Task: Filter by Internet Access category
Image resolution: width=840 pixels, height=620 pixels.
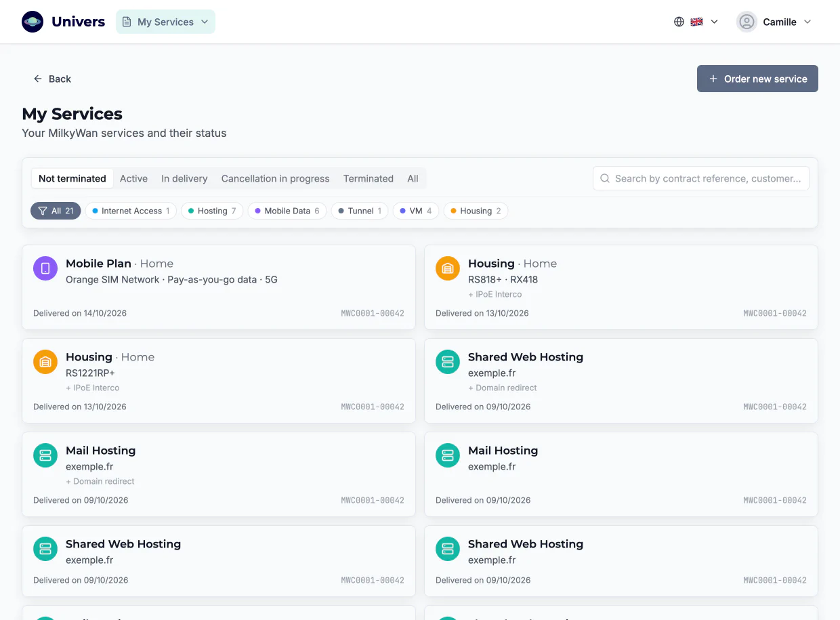Action: pyautogui.click(x=131, y=211)
